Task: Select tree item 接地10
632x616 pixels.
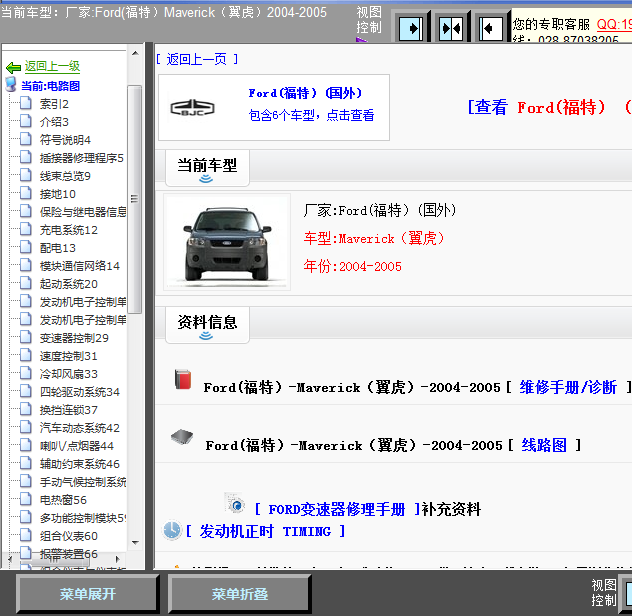Action: [x=58, y=194]
